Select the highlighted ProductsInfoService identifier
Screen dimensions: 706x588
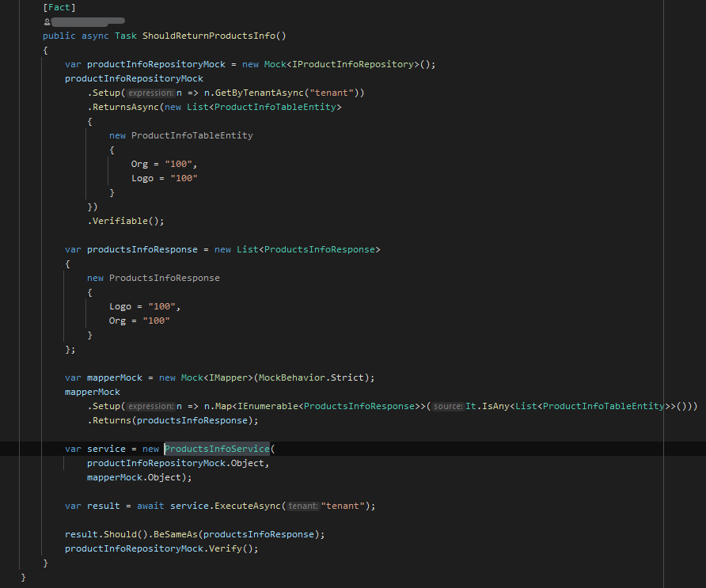pyautogui.click(x=217, y=449)
